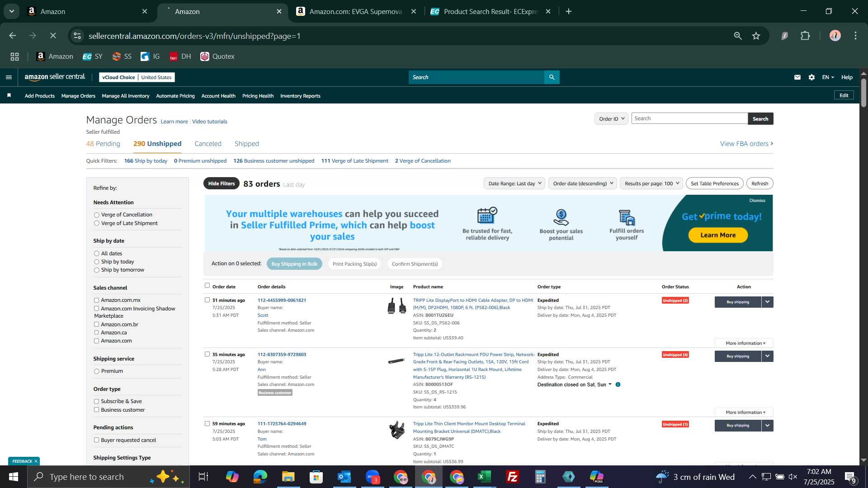Tick the select-all orders checkbox in header

tap(207, 286)
